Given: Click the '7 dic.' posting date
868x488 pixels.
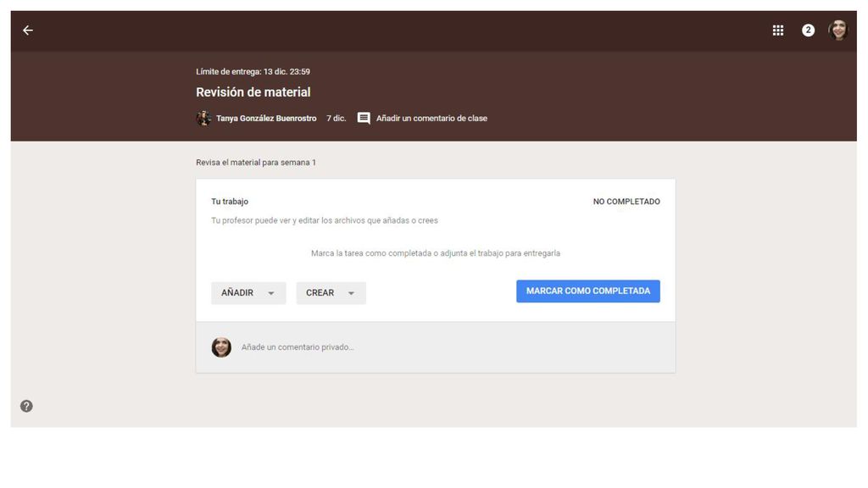Looking at the screenshot, I should tap(336, 118).
